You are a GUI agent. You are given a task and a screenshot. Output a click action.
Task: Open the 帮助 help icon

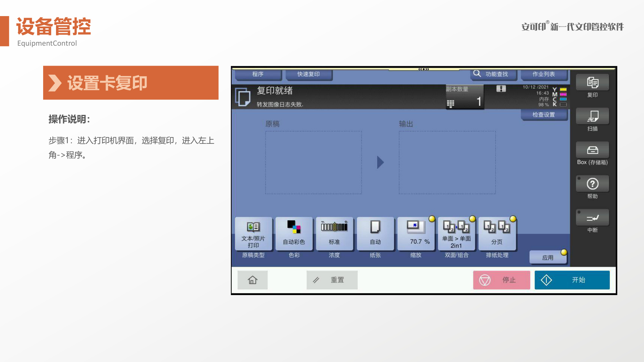(592, 184)
